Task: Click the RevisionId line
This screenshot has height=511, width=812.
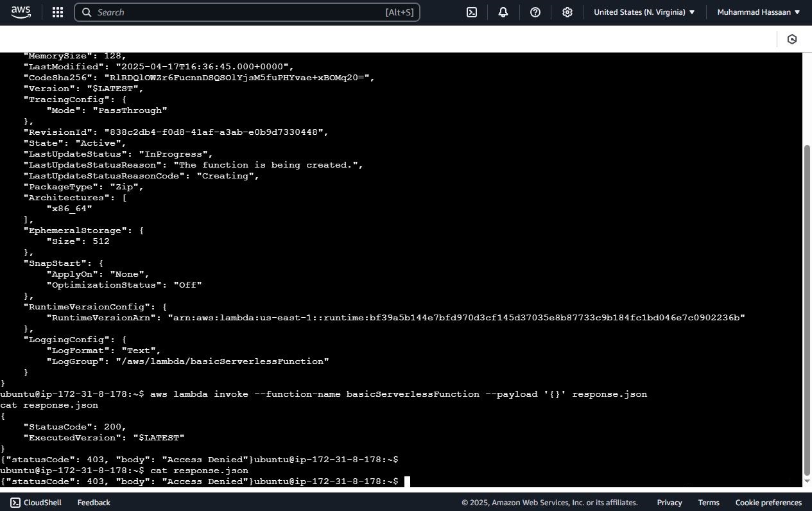Action: tap(176, 132)
